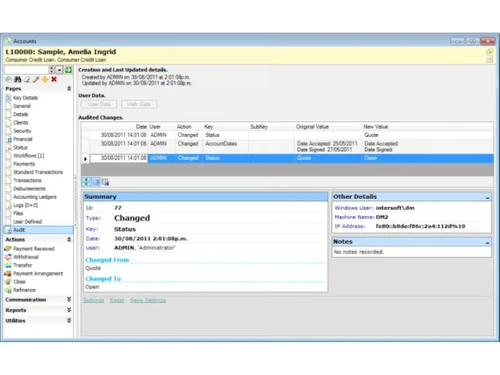
Task: Click the binoculars search icon
Action: coord(18,79)
